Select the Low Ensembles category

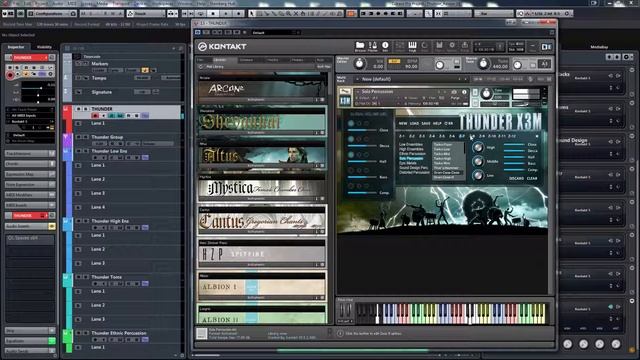pyautogui.click(x=411, y=144)
